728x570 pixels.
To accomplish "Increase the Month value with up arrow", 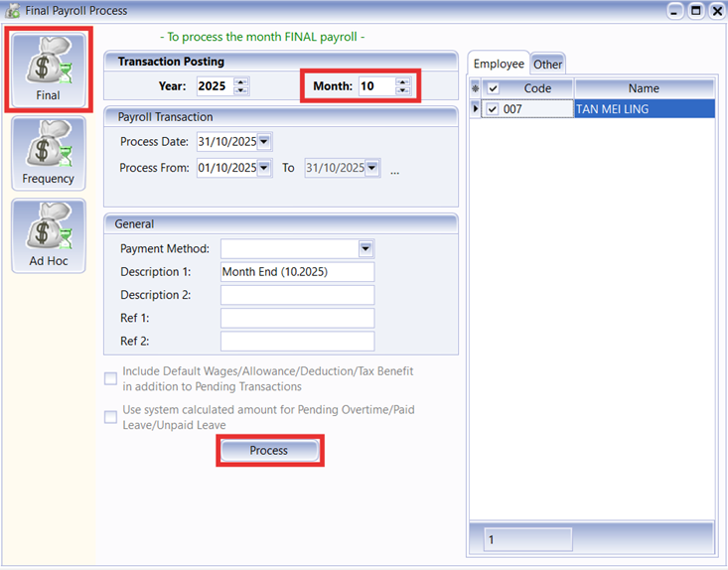I will (x=402, y=82).
